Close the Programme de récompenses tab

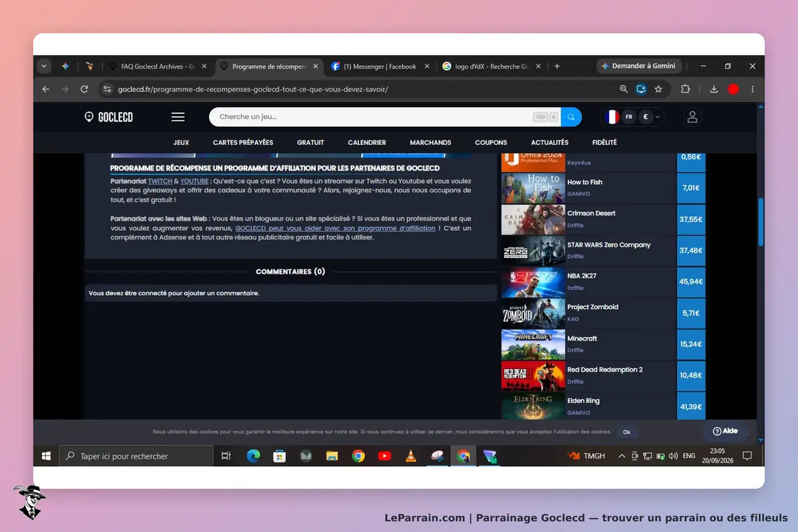pyautogui.click(x=315, y=66)
